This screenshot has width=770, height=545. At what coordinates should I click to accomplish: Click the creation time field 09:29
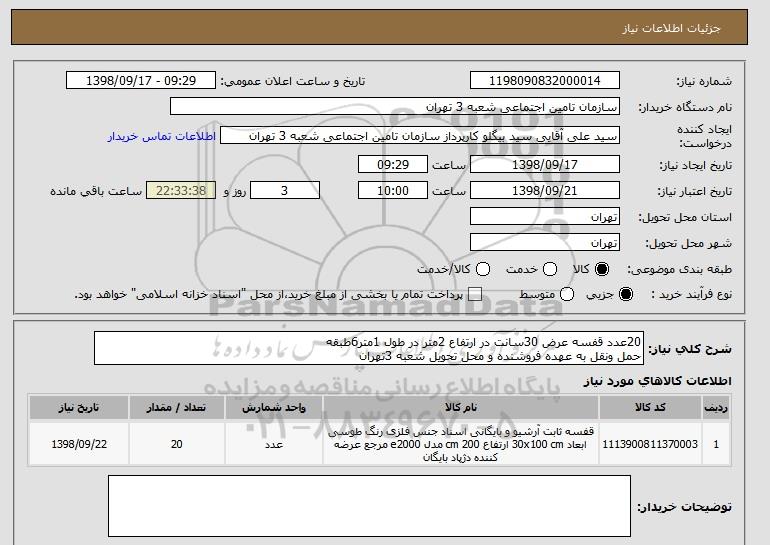tap(393, 164)
